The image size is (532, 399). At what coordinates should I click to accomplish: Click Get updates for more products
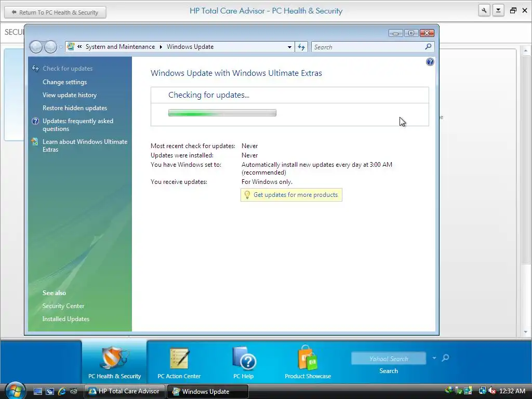coord(296,195)
